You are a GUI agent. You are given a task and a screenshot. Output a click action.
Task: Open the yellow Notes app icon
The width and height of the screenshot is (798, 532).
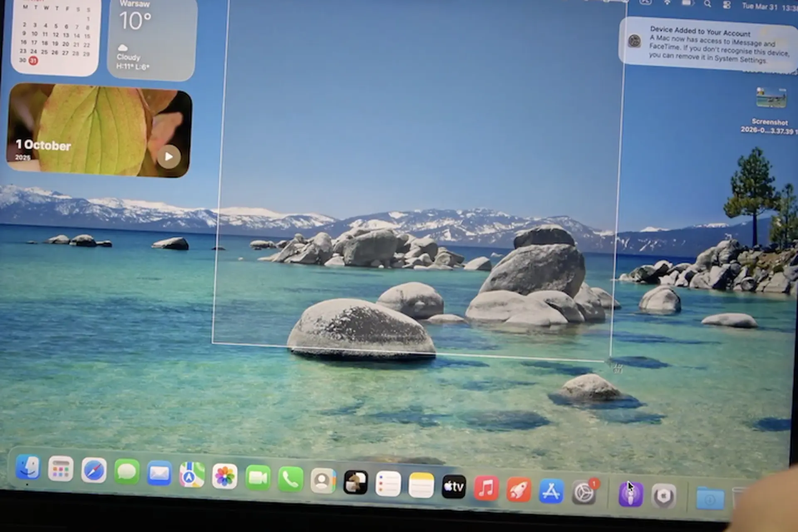pos(421,485)
